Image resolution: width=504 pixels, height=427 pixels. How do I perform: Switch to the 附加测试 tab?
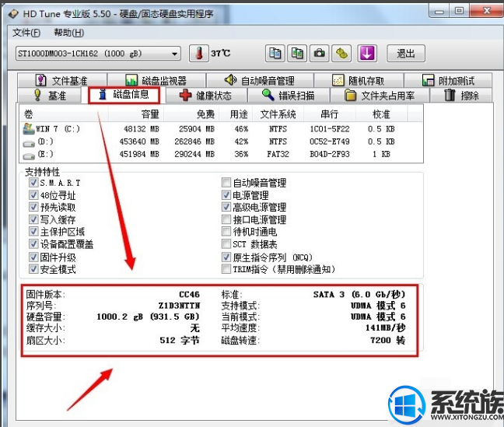[x=448, y=80]
